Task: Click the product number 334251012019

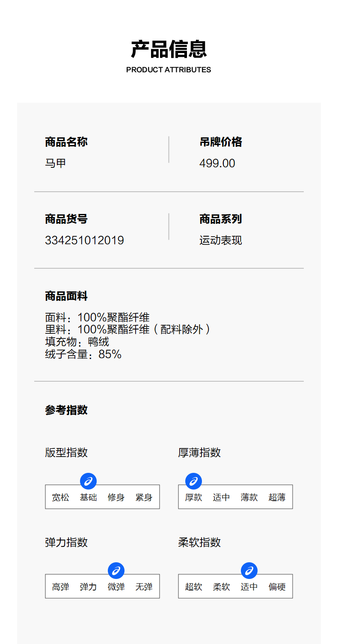Action: [x=84, y=240]
